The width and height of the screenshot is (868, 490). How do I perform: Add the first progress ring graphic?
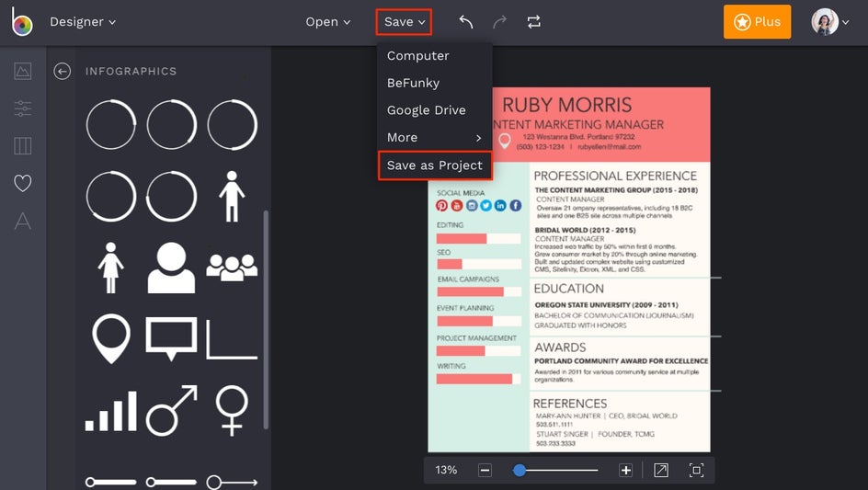pos(110,125)
